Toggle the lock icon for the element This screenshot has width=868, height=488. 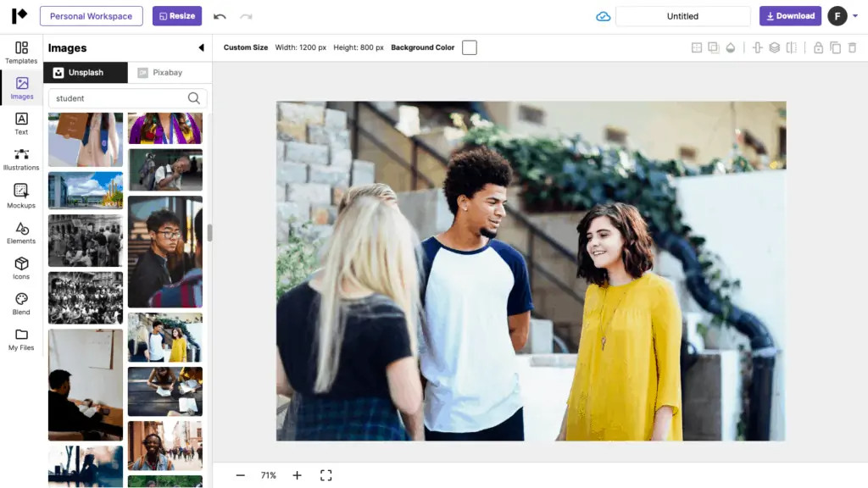(818, 48)
